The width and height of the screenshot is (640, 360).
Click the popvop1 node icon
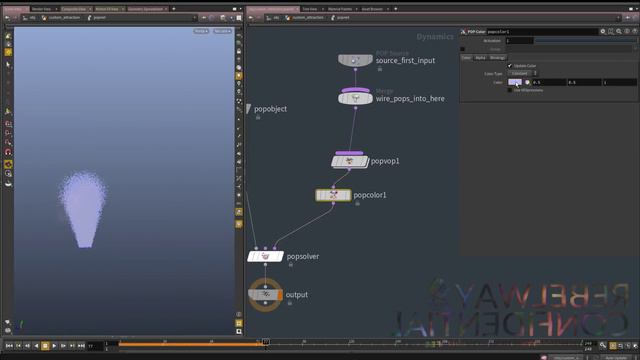click(349, 161)
